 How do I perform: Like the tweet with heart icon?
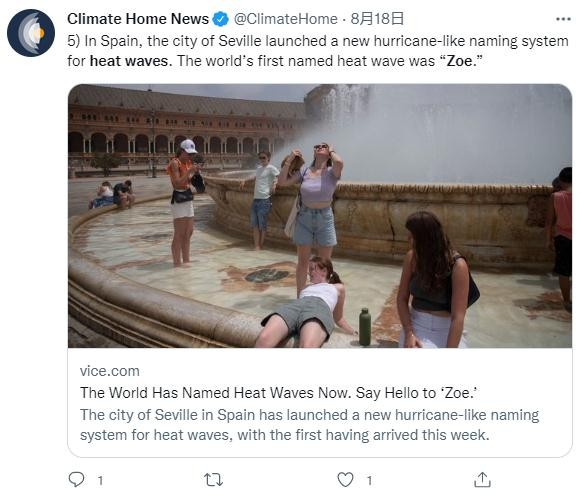pos(345,480)
